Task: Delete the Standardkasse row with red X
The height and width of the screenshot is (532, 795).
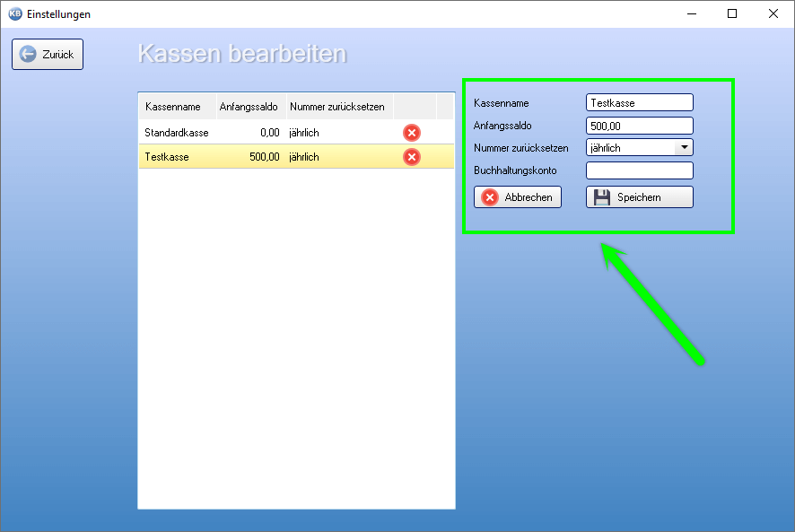Action: 412,133
